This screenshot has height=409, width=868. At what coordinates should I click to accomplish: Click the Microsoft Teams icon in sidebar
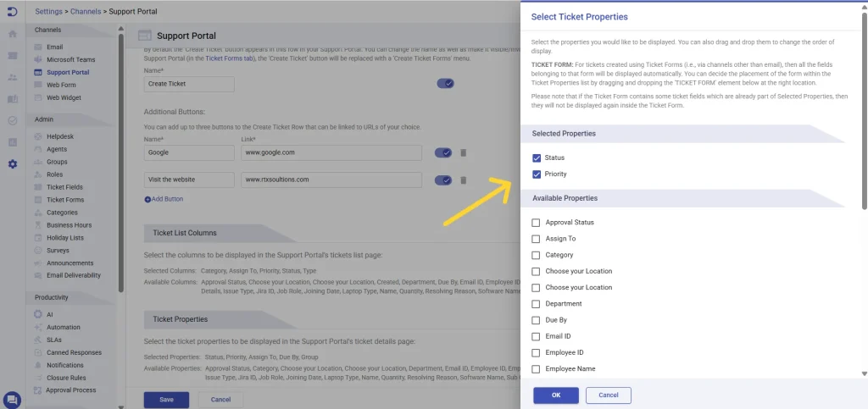click(x=37, y=59)
